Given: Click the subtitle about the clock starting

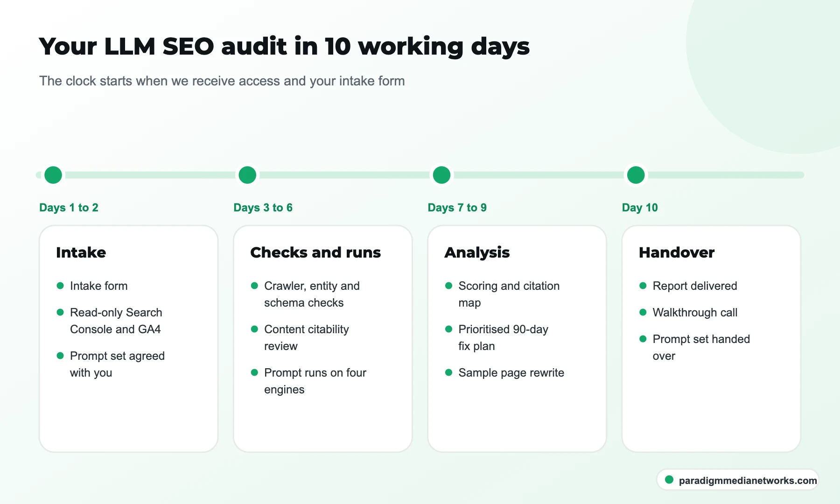Looking at the screenshot, I should point(222,81).
